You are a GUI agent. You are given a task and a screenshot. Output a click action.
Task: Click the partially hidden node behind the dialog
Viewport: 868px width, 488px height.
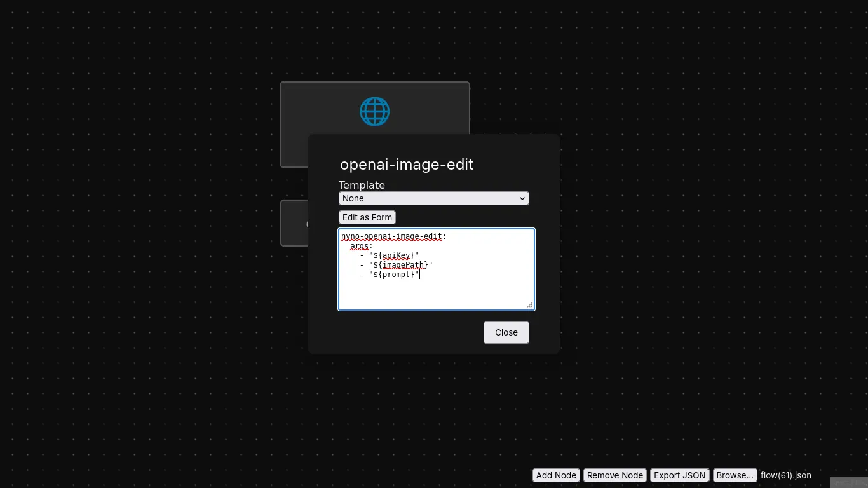tap(294, 223)
